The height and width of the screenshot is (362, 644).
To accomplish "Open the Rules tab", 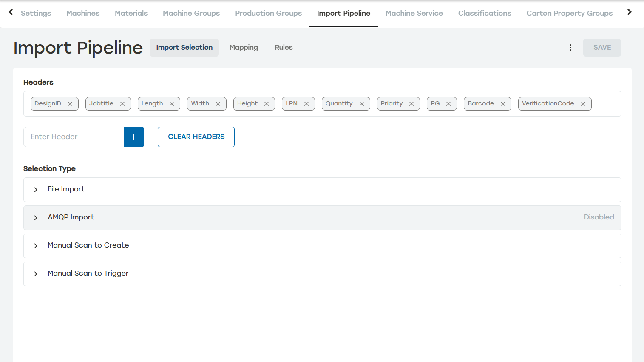I will (x=284, y=48).
